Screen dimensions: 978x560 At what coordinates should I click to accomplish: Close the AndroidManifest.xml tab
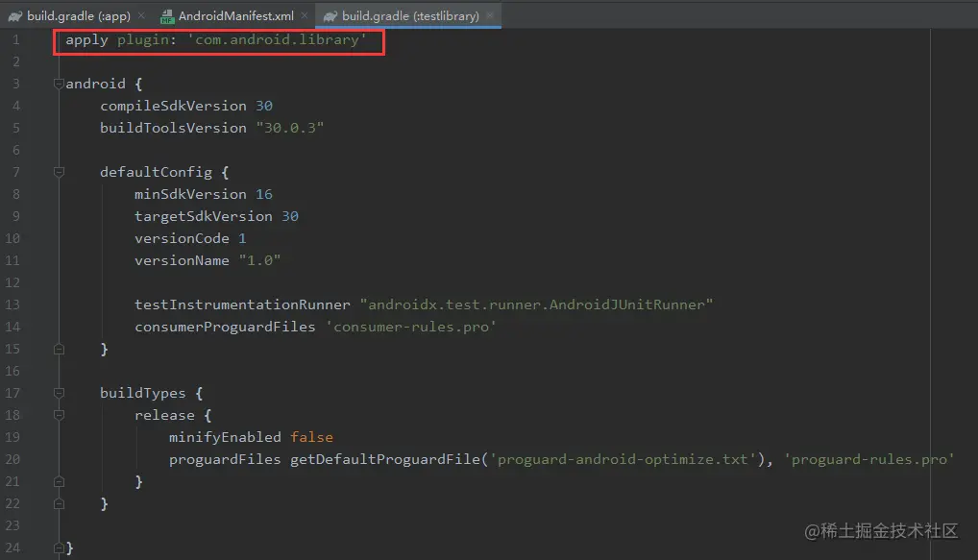(x=305, y=15)
